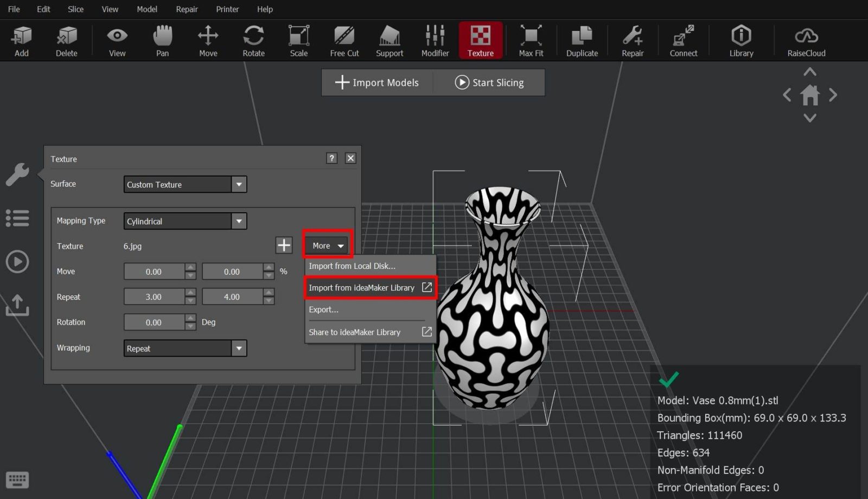This screenshot has width=868, height=499.
Task: Open RaiseCloud from the toolbar
Action: pos(806,40)
